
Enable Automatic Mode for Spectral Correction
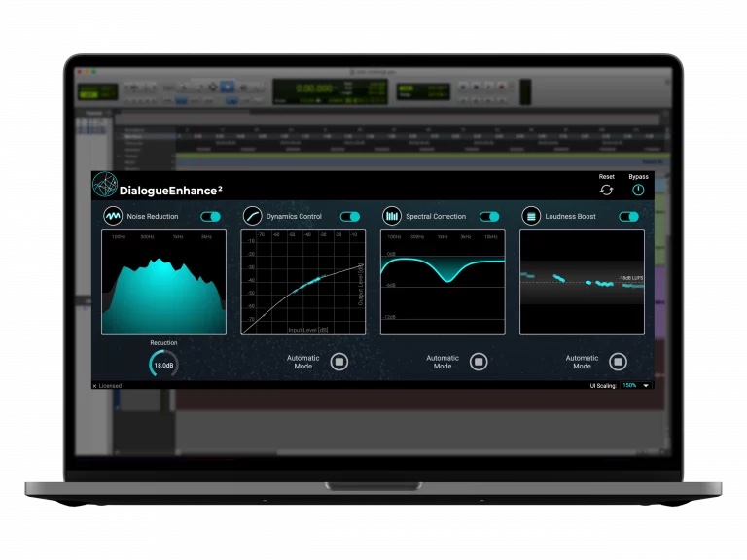tap(479, 362)
